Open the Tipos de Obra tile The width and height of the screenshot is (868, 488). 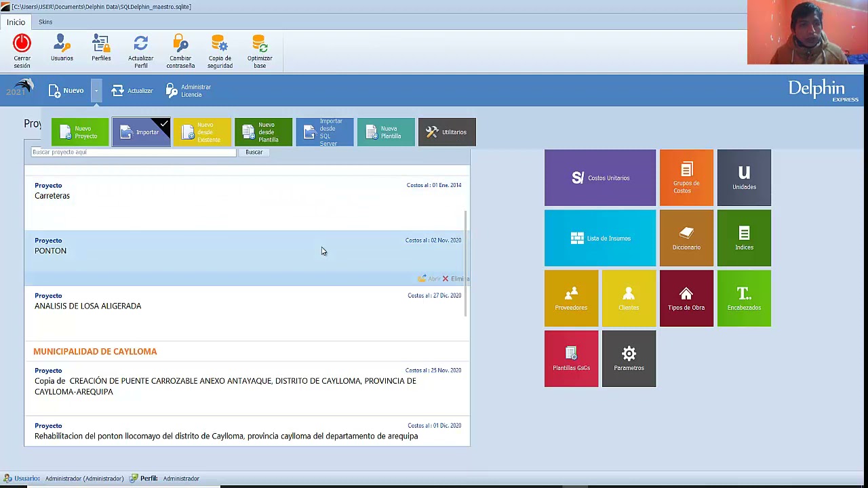686,298
